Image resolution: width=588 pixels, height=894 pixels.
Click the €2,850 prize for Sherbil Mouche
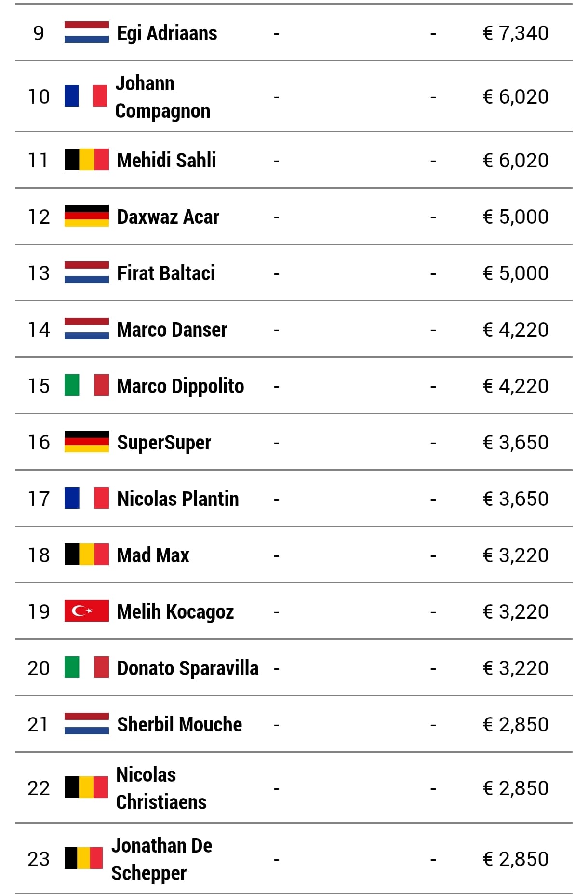(516, 724)
